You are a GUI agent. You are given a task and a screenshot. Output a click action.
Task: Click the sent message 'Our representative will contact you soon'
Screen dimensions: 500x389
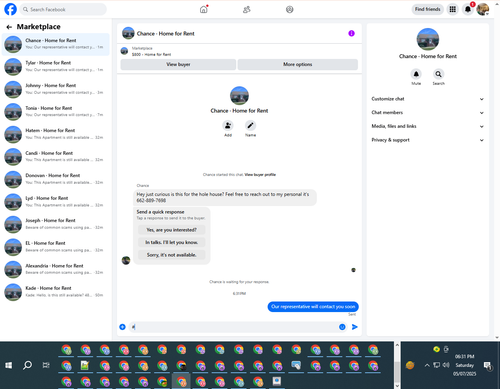(x=313, y=307)
